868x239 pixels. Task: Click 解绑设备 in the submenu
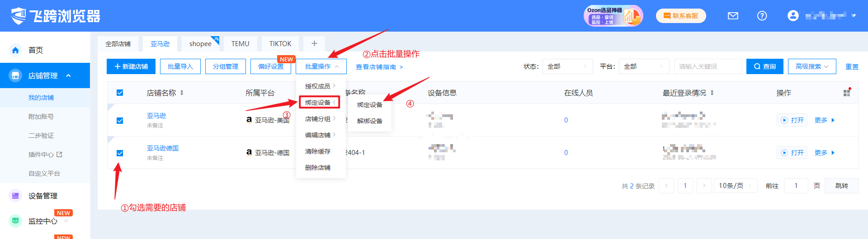[370, 121]
